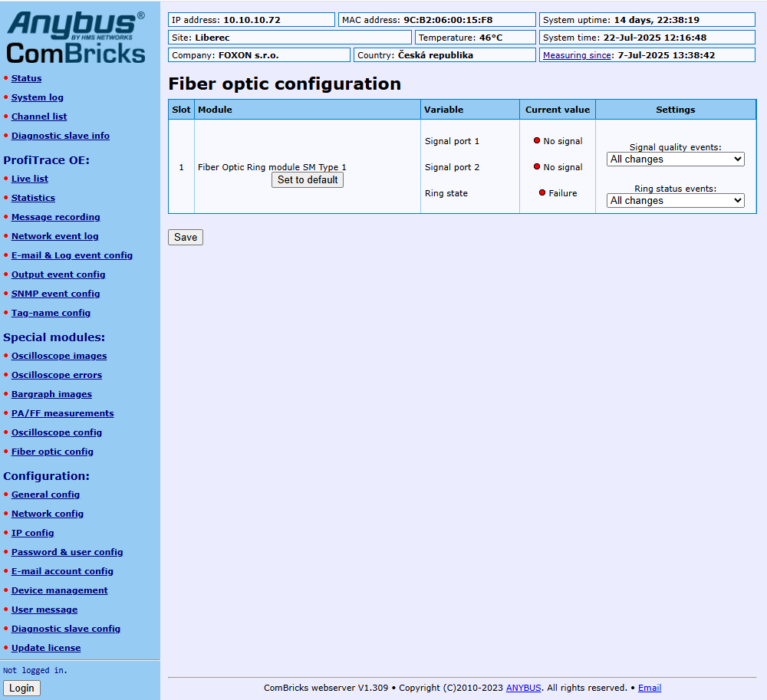Screen dimensions: 767x700
Task: Click the Email link in the footer
Action: (x=649, y=688)
